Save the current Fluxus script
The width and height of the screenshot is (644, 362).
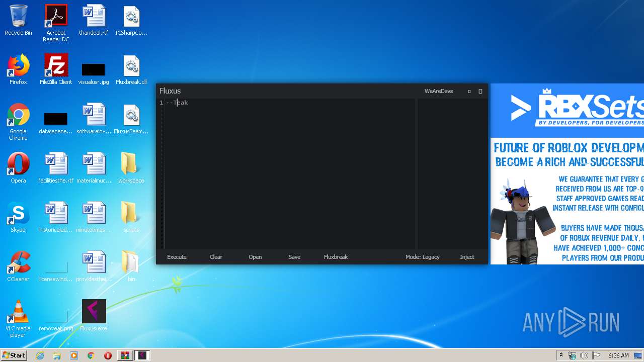pos(294,257)
